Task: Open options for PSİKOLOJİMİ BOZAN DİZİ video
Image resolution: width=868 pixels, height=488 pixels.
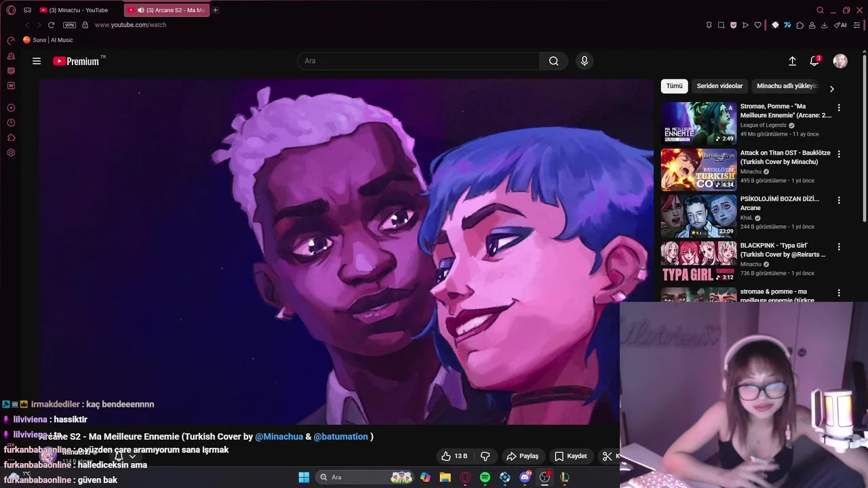Action: pyautogui.click(x=839, y=201)
